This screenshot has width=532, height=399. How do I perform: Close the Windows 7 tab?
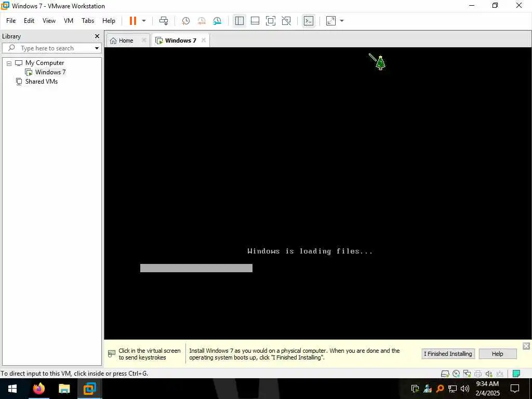click(x=204, y=40)
